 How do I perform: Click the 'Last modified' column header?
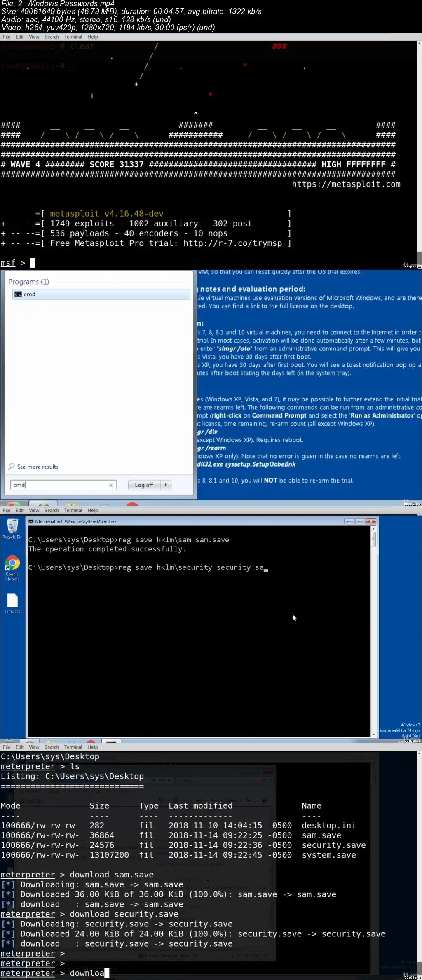tap(200, 805)
